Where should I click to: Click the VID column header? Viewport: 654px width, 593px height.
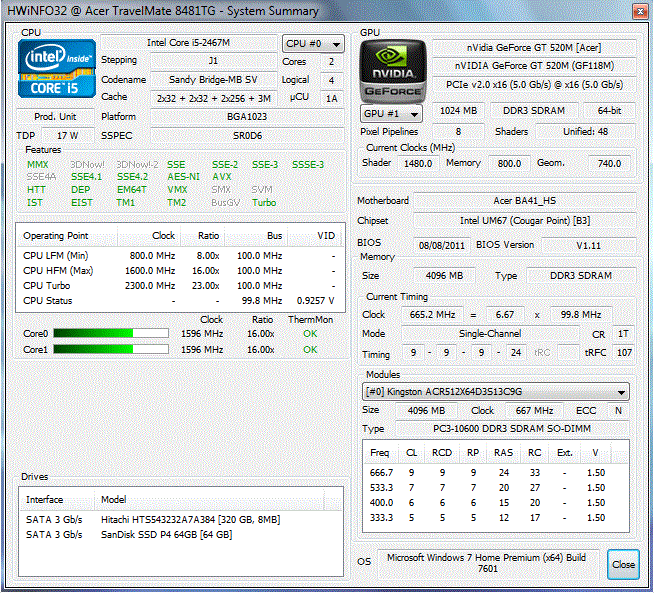(315, 236)
